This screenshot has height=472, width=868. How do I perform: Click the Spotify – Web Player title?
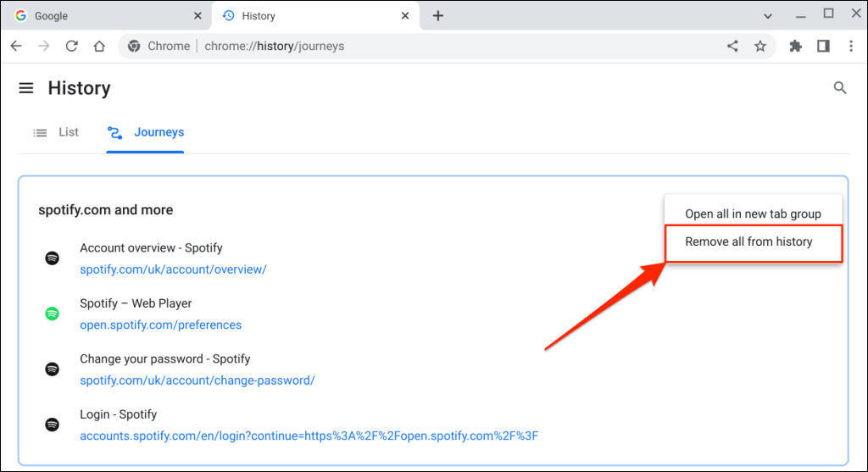click(136, 303)
